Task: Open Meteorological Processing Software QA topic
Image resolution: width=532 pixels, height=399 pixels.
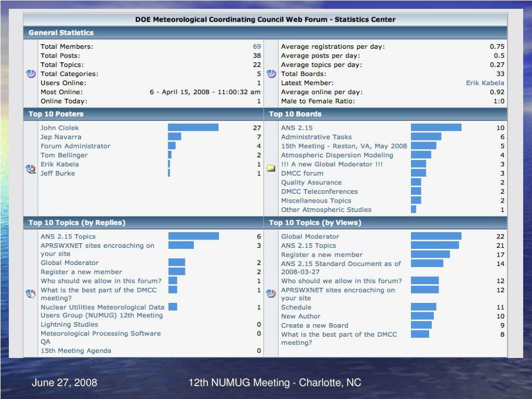Action: coord(100,337)
